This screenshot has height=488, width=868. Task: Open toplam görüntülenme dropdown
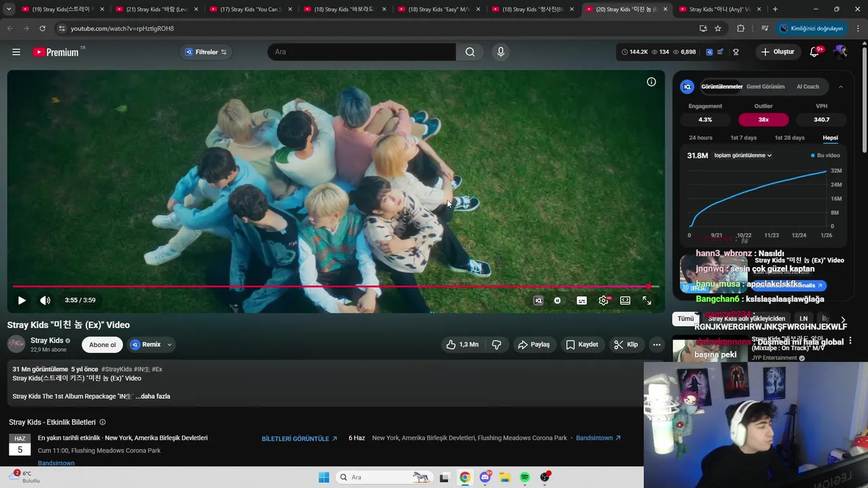(743, 155)
